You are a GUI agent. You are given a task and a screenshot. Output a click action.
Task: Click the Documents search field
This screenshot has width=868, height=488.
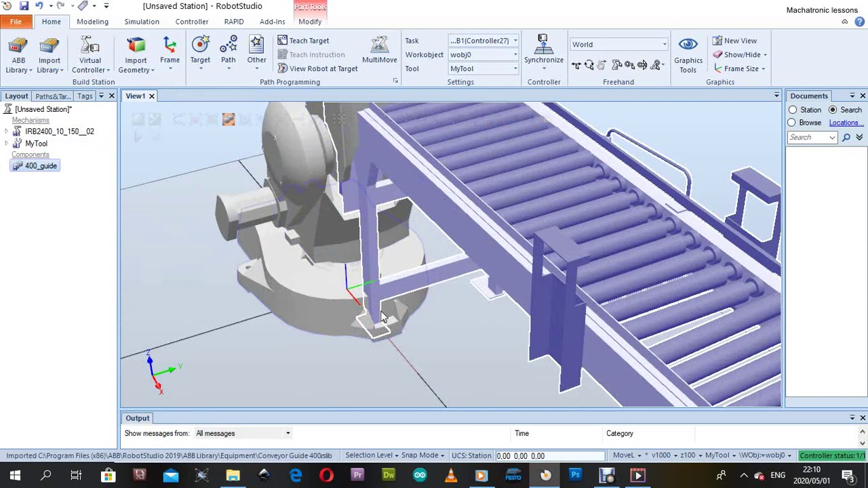coord(812,138)
